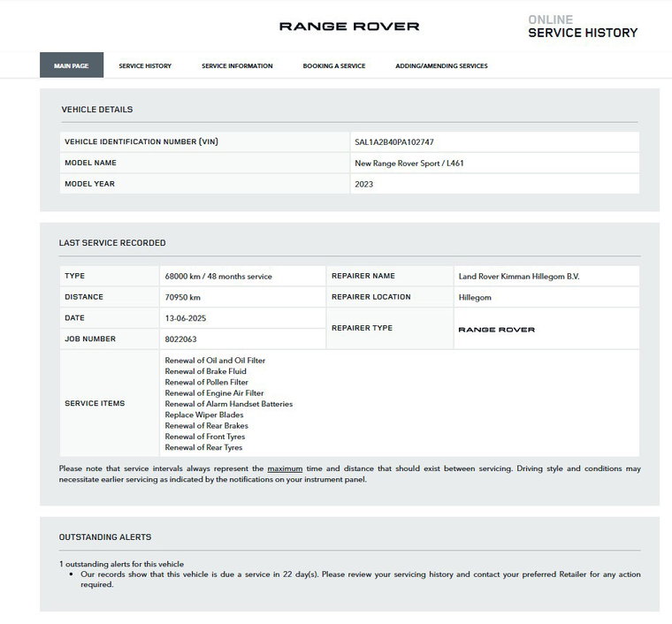Click Renewal of Pollen Filter item
Screen dimensions: 672x624
[x=206, y=382]
